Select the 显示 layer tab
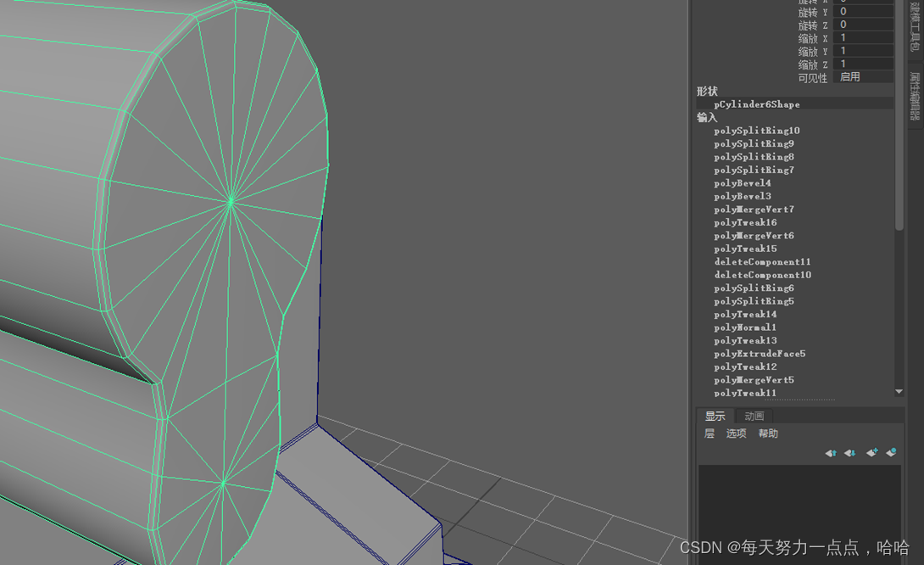Screen dimensions: 924x565 point(715,416)
